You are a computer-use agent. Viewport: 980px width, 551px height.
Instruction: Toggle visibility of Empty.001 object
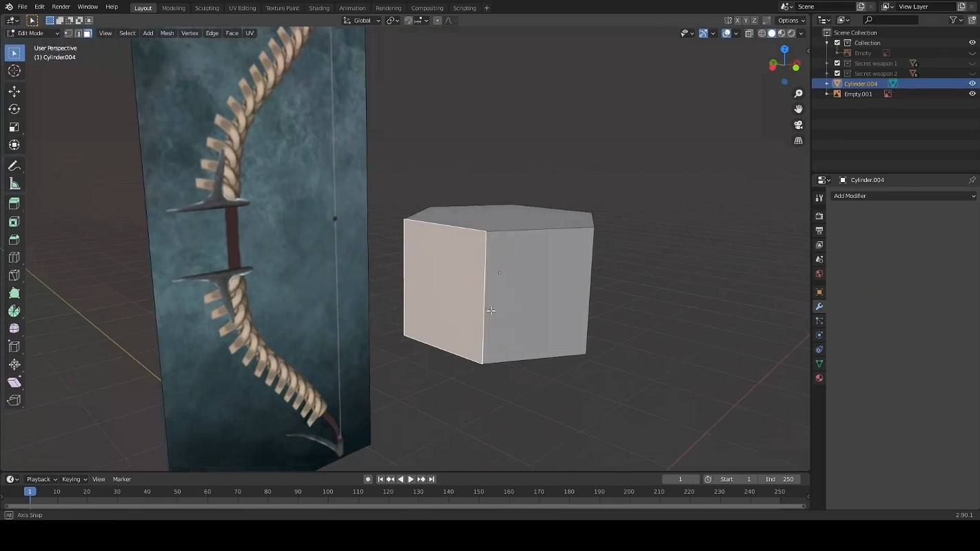point(972,94)
